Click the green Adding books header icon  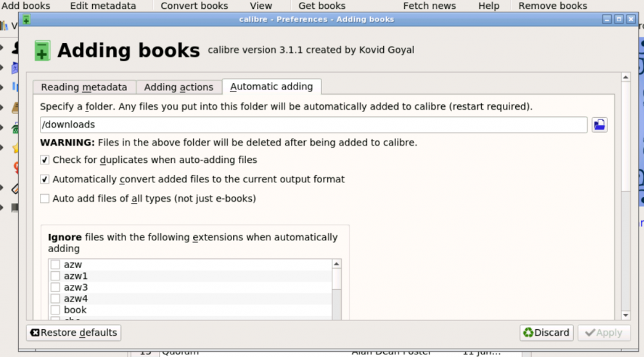(42, 51)
